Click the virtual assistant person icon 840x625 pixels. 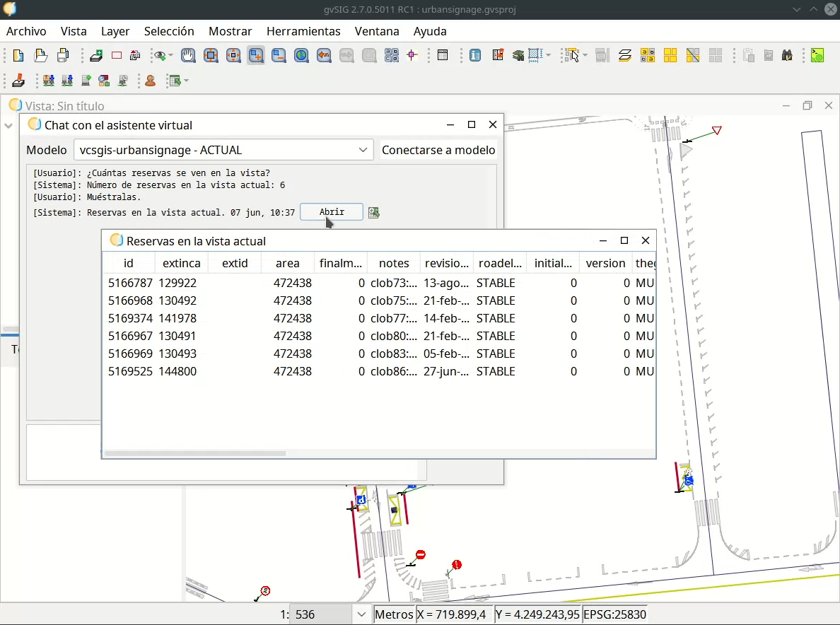click(x=151, y=81)
